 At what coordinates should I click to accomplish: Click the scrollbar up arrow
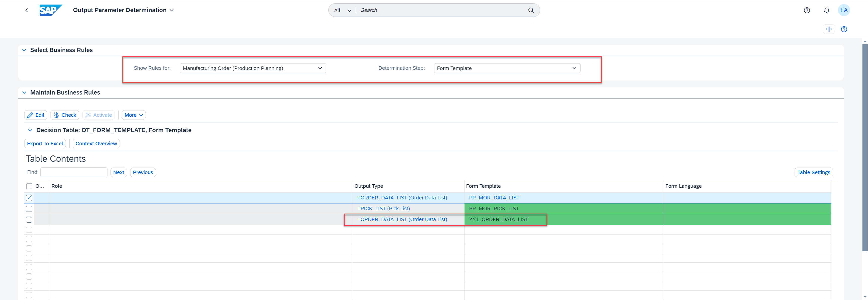865,41
